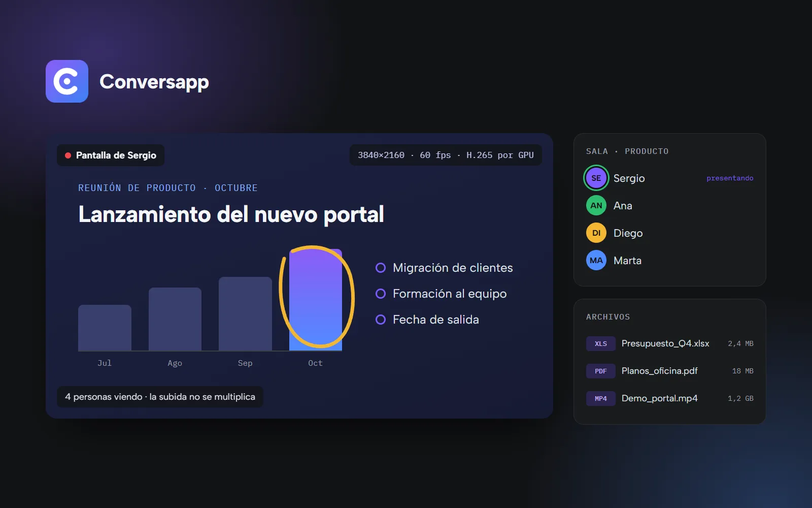Click the MP4 file type badge
This screenshot has height=508, width=812.
coord(601,398)
